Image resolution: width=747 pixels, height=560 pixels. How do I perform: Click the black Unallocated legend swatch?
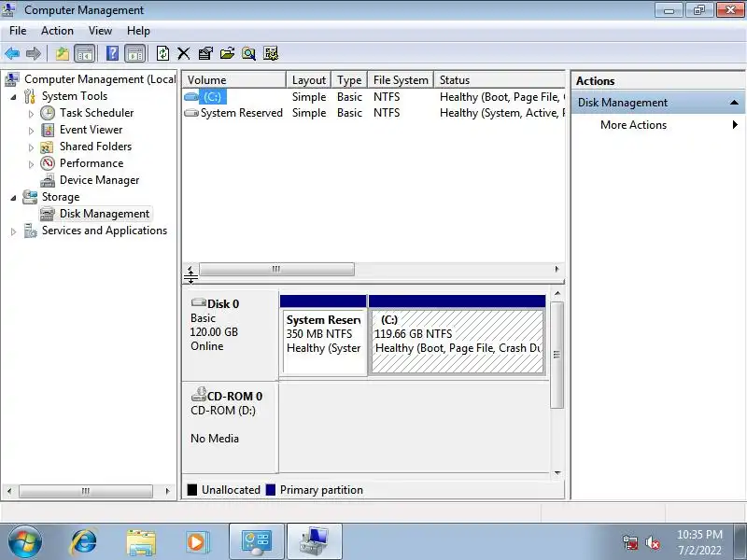coord(192,489)
